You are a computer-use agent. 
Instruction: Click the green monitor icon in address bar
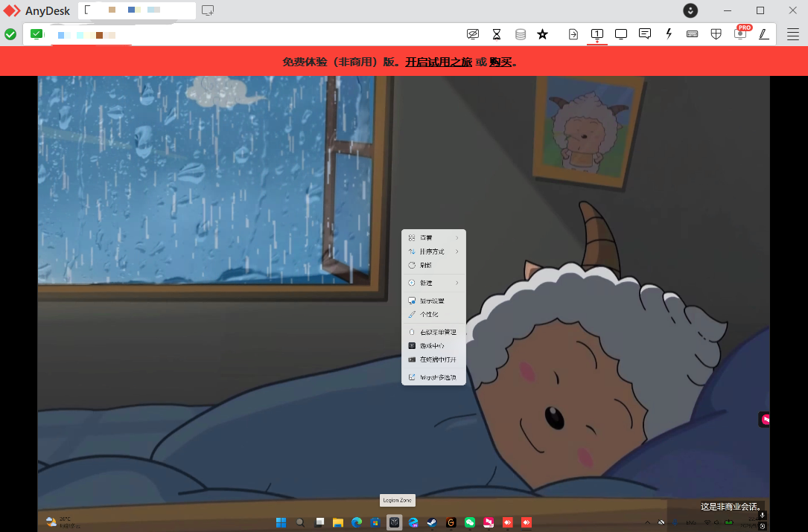[x=36, y=34]
